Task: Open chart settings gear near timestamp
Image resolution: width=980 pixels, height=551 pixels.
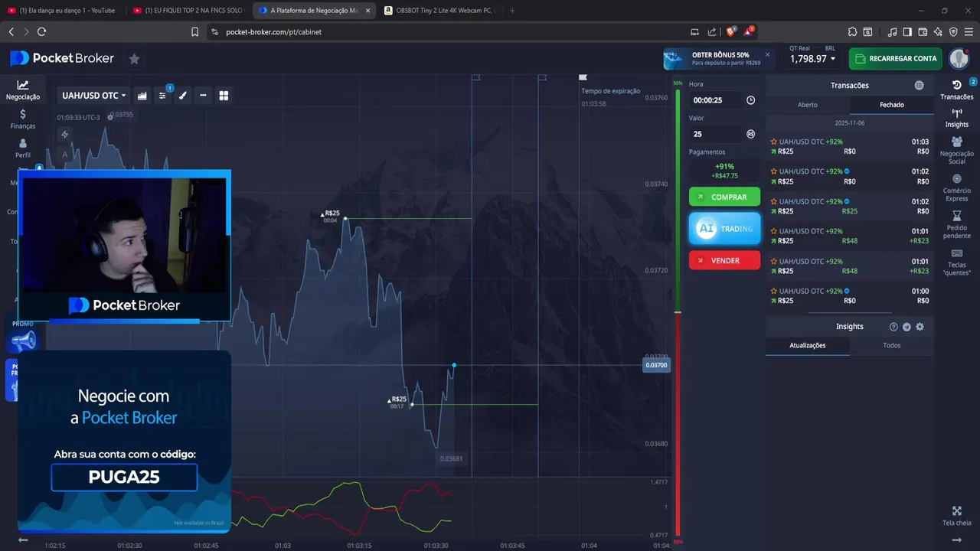Action: pos(110,117)
